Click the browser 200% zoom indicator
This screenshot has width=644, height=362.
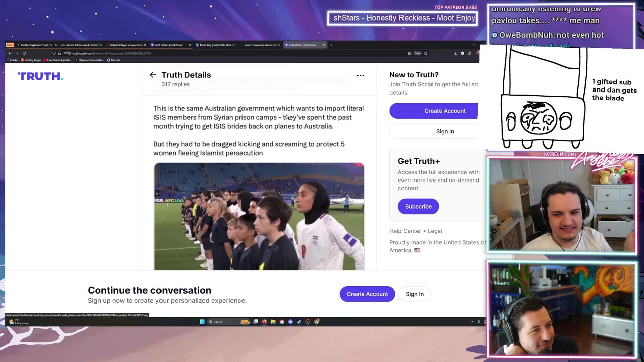click(x=417, y=53)
